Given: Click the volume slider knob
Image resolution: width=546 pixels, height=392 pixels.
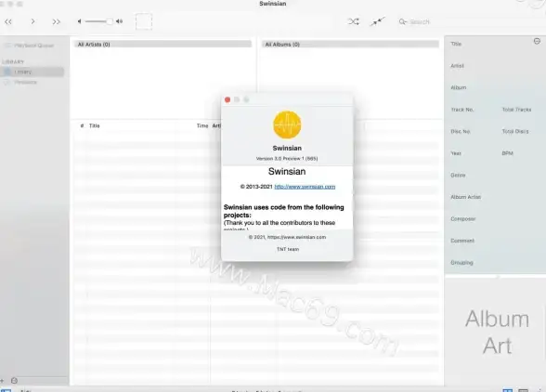Looking at the screenshot, I should 110,21.
